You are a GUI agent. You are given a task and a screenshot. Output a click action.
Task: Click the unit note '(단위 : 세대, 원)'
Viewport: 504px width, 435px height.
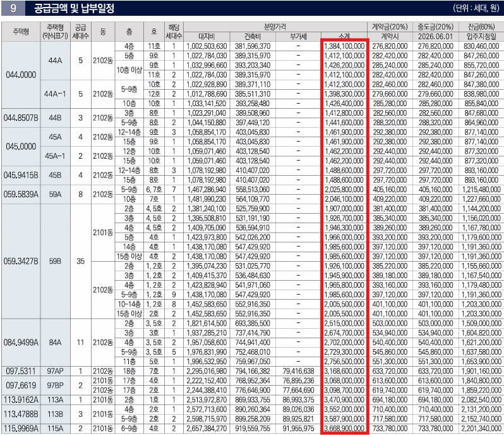click(476, 8)
